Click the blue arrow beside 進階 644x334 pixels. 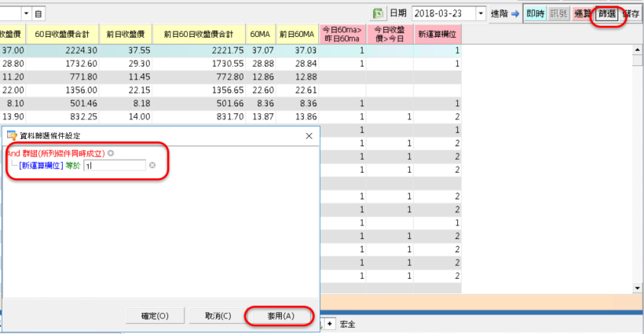tap(515, 14)
